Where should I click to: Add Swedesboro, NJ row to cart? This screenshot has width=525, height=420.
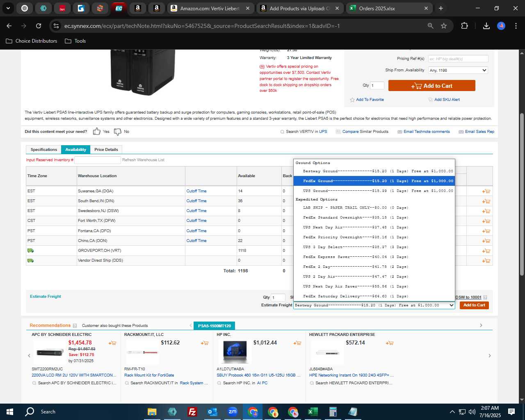pos(486,211)
